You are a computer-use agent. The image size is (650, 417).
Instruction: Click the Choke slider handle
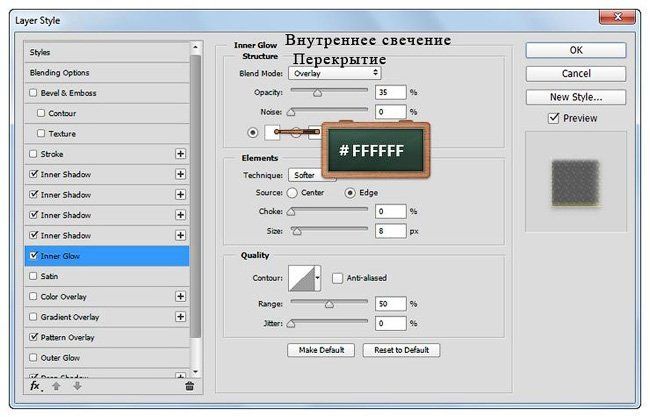click(291, 212)
